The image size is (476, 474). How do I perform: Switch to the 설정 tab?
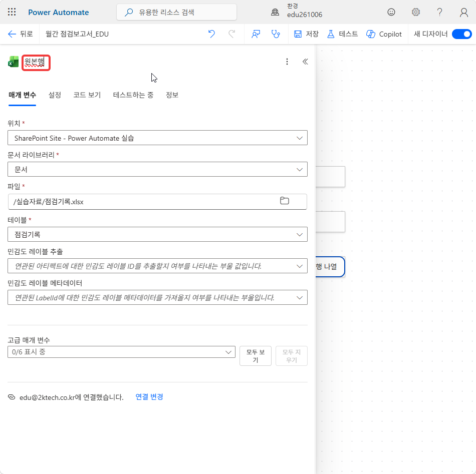(55, 95)
